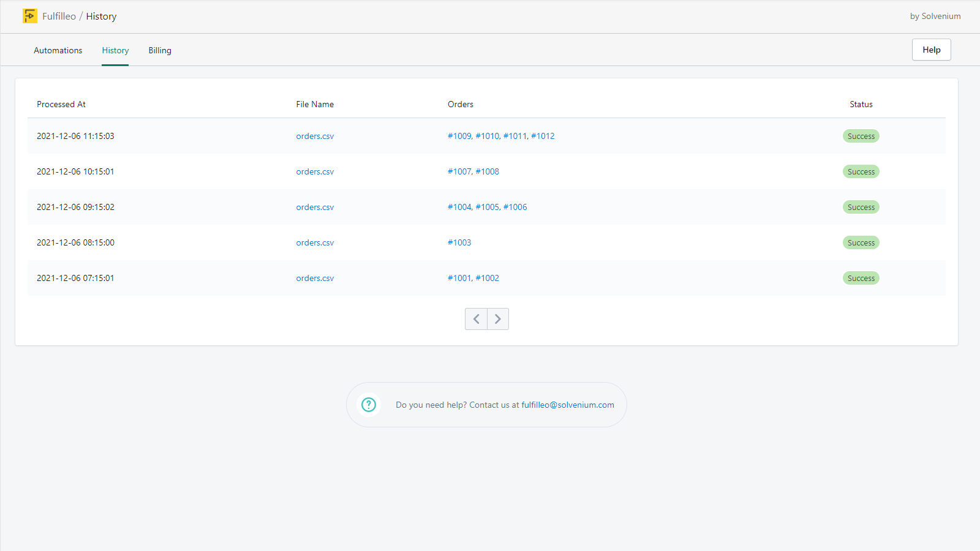Click Success badge for 08:15:00 row

(861, 242)
